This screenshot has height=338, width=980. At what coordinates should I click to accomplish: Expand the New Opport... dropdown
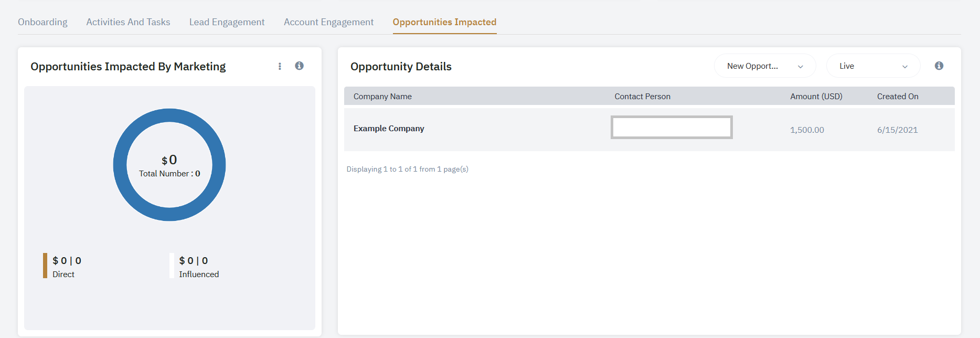tap(764, 66)
